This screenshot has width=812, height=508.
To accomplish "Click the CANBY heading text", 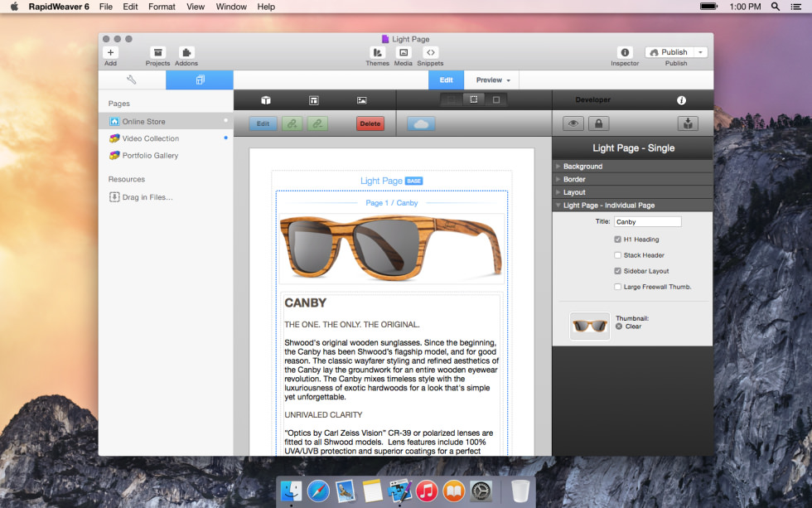I will [306, 303].
